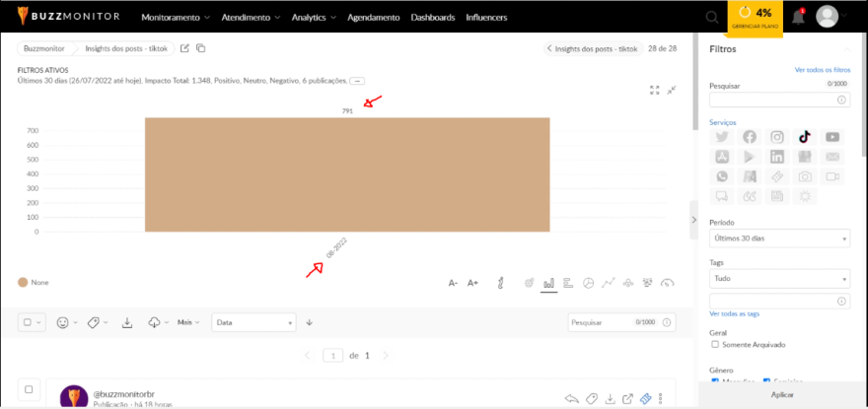The image size is (868, 409).
Task: Open the Tags Tudo dropdown
Action: coord(779,279)
